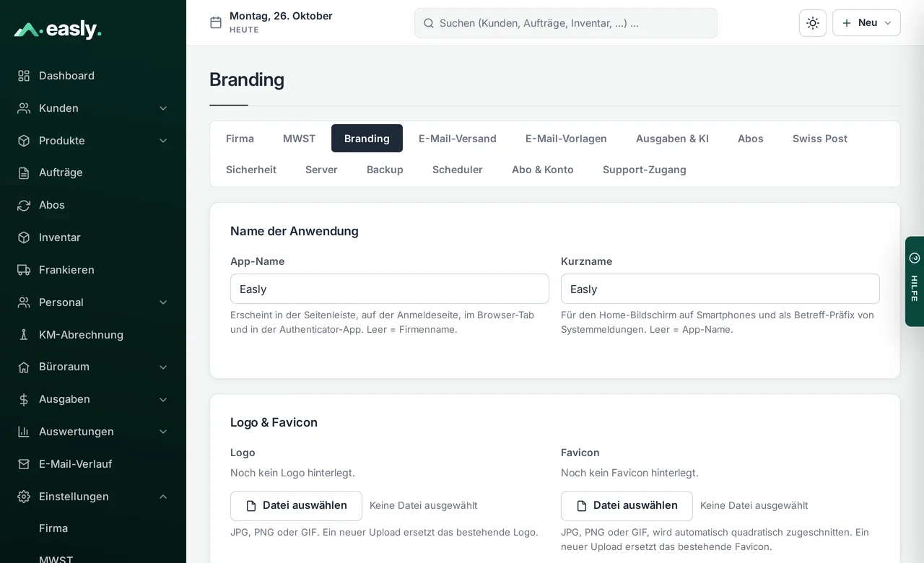Image resolution: width=924 pixels, height=563 pixels.
Task: Focus the global search field
Action: (x=566, y=23)
